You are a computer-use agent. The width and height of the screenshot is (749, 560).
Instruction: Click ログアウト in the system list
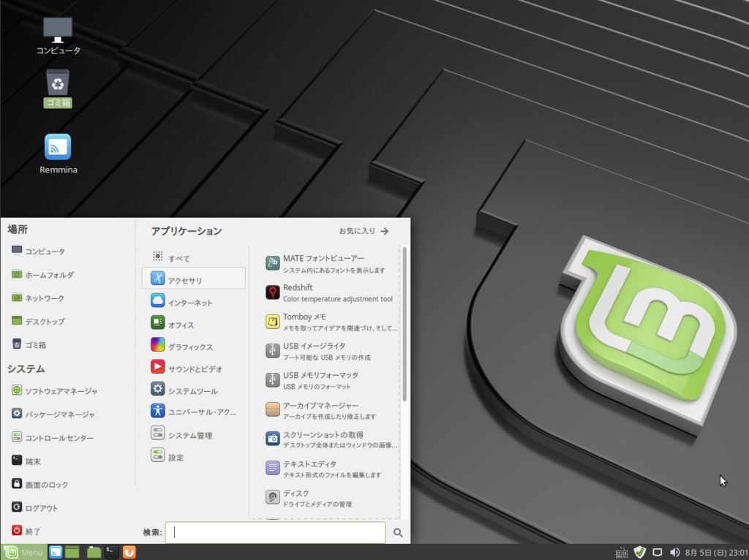point(34,507)
